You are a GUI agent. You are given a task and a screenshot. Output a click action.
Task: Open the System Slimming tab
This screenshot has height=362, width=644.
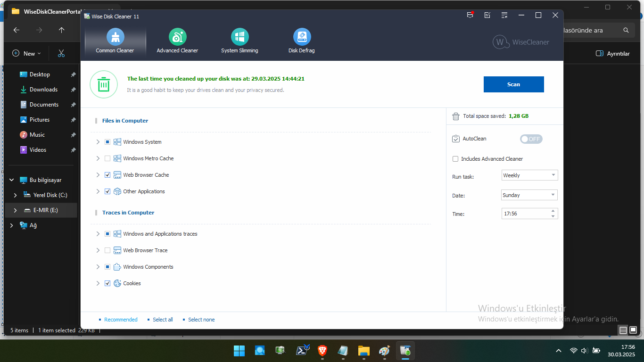[x=239, y=41]
